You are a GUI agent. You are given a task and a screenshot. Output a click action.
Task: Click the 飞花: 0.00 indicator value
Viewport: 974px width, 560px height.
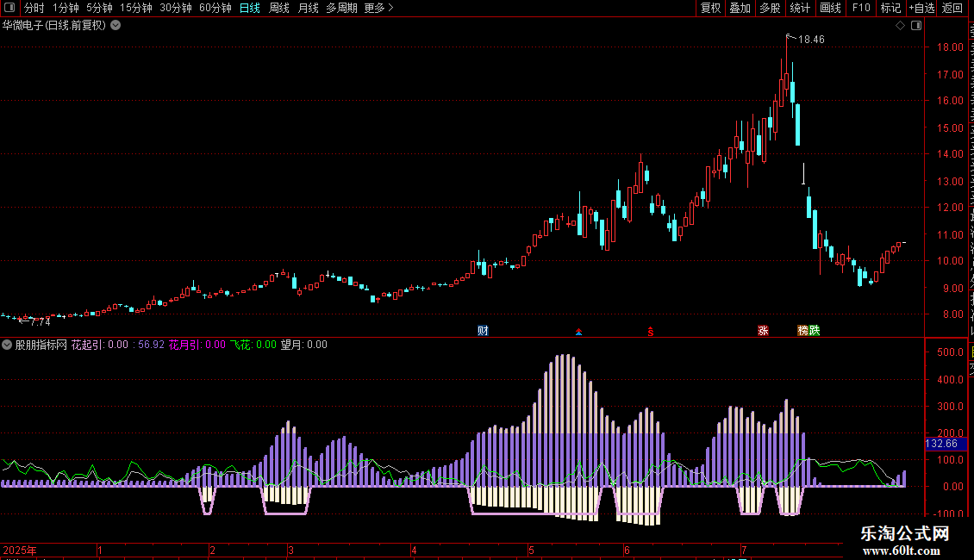(x=253, y=345)
